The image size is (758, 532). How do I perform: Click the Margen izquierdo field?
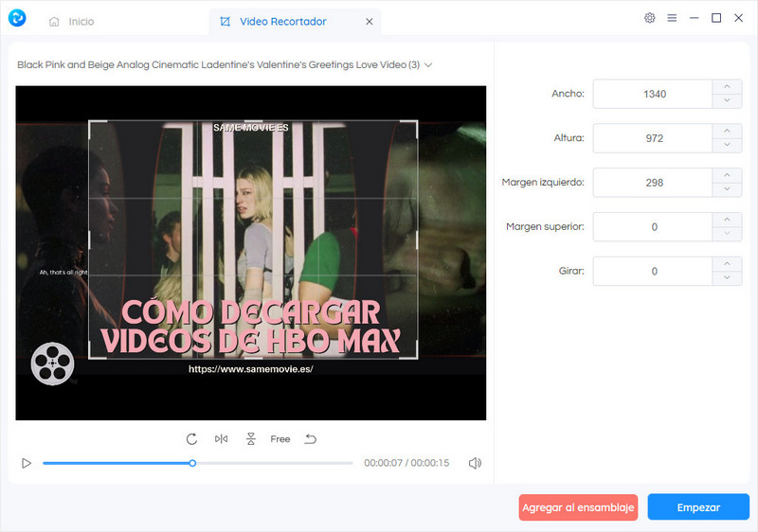pyautogui.click(x=653, y=183)
